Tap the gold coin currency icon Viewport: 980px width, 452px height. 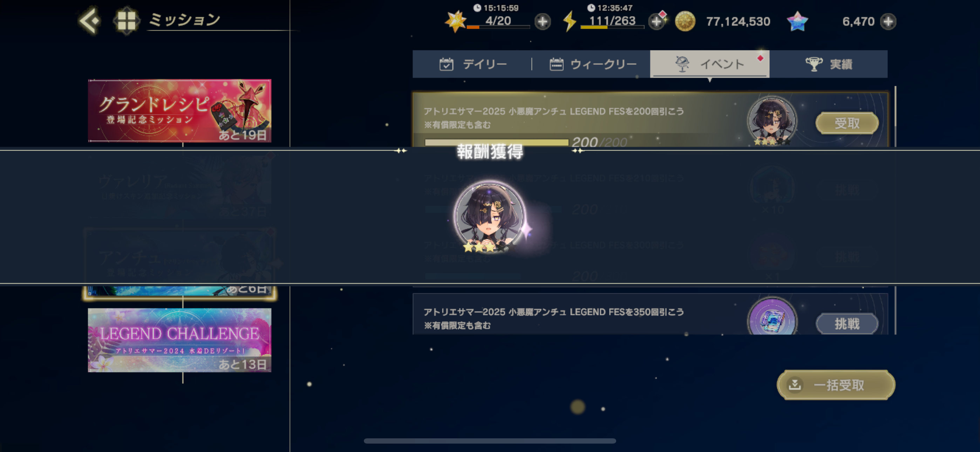(685, 21)
